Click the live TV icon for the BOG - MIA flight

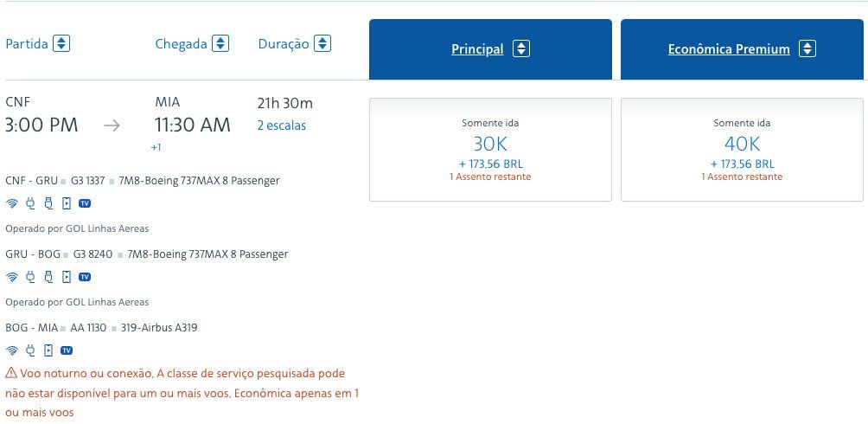click(67, 350)
